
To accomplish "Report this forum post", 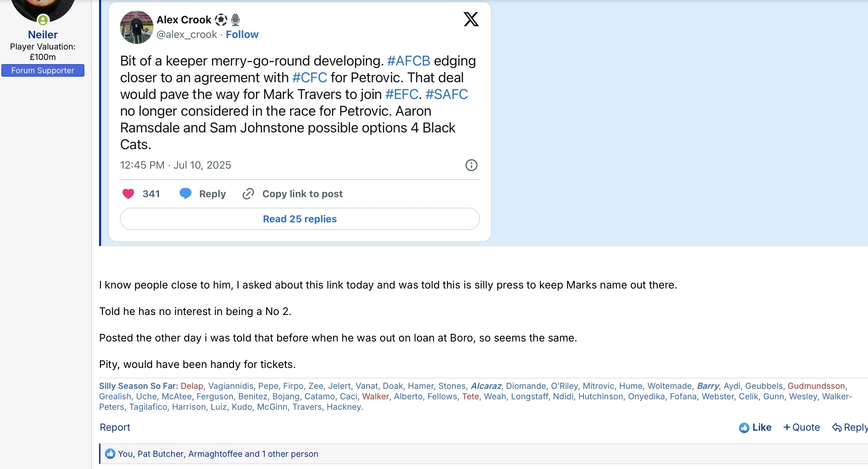I will (x=115, y=427).
